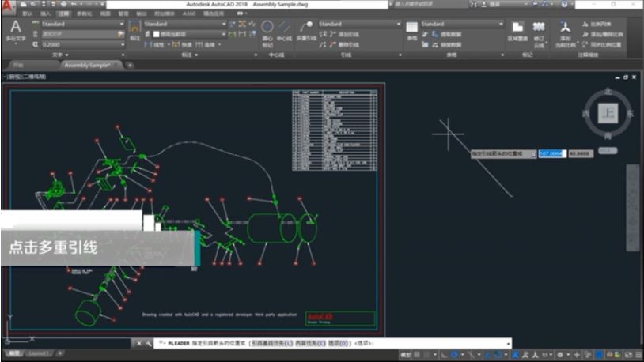Toggle snap mode in status bar
644x362 pixels.
coord(426,355)
